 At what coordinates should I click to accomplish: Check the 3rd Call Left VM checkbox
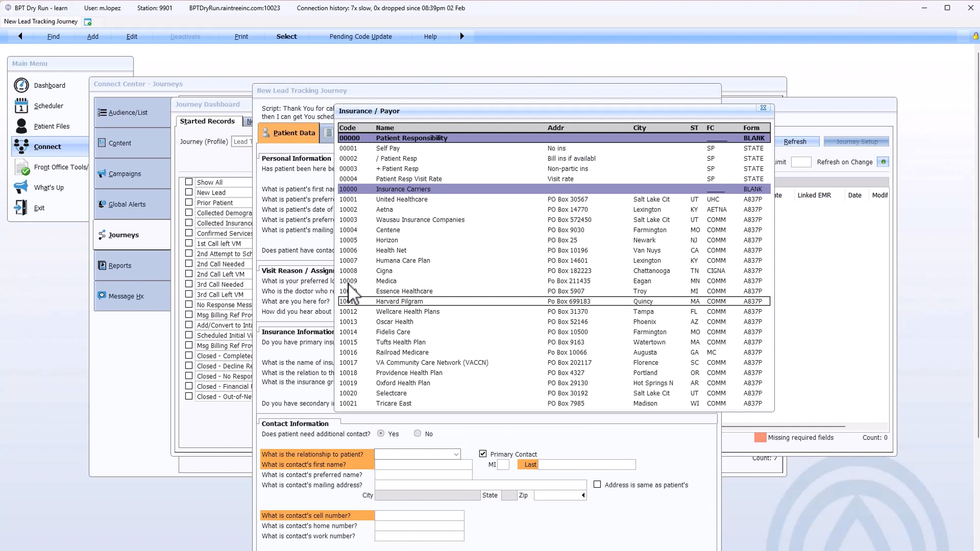click(189, 294)
